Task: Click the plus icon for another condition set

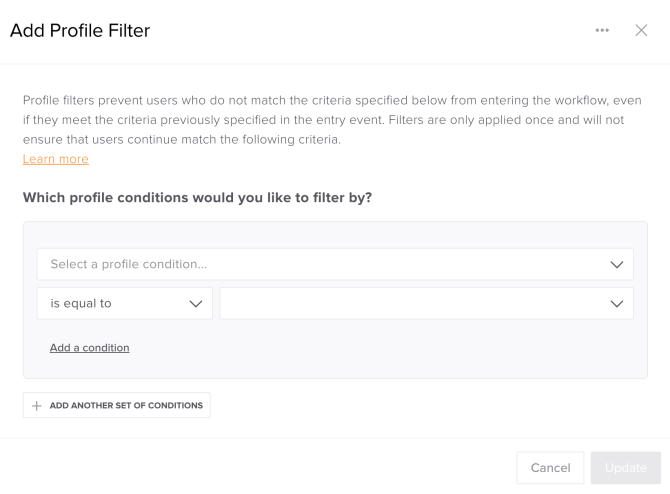Action: (x=37, y=406)
